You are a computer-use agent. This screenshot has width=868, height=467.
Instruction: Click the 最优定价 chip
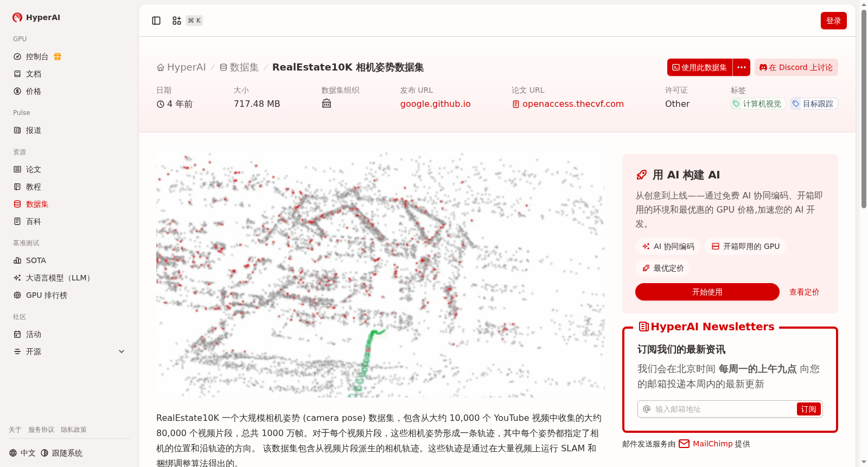[x=663, y=268]
